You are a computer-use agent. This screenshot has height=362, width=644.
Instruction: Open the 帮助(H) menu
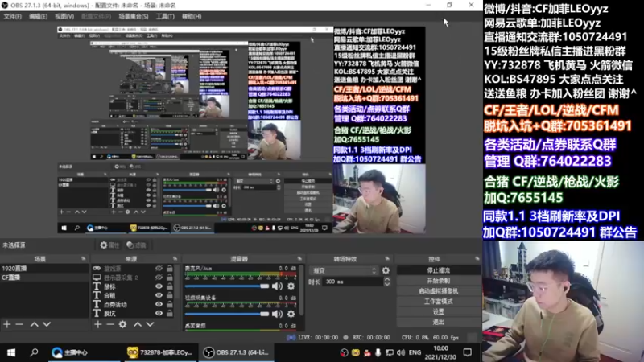(x=192, y=16)
